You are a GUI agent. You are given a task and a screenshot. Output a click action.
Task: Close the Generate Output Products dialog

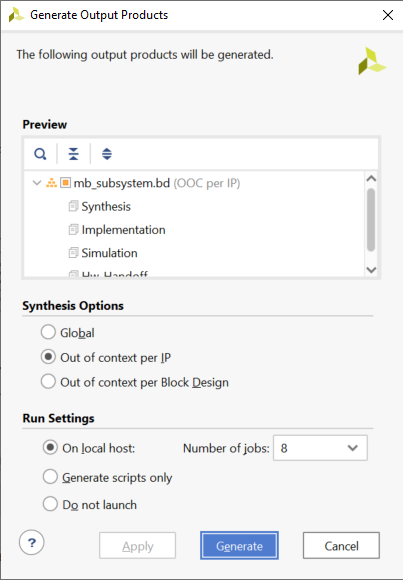click(388, 15)
